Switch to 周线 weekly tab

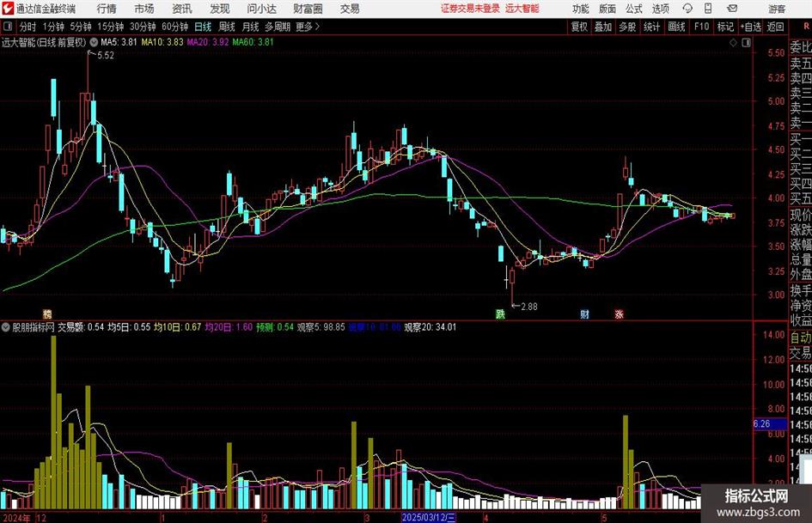tap(226, 27)
